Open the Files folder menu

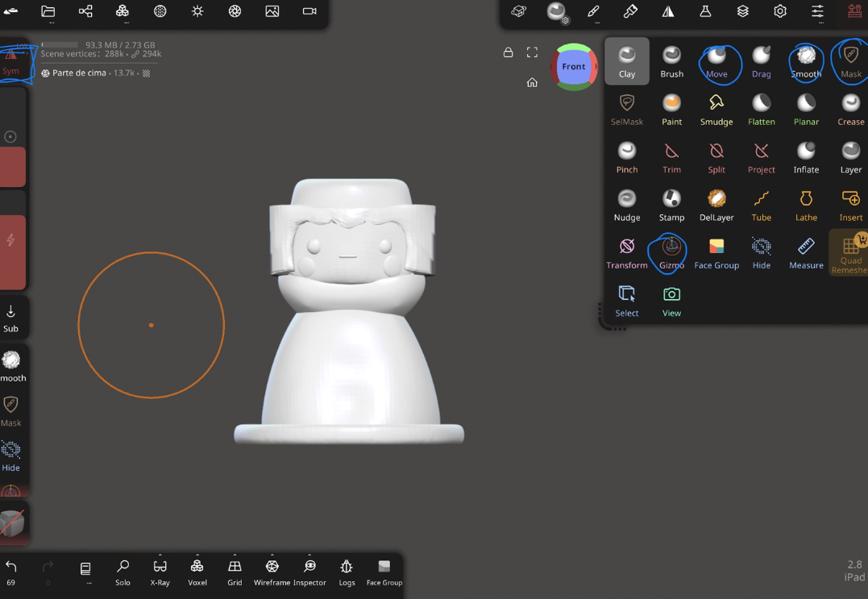click(x=48, y=11)
